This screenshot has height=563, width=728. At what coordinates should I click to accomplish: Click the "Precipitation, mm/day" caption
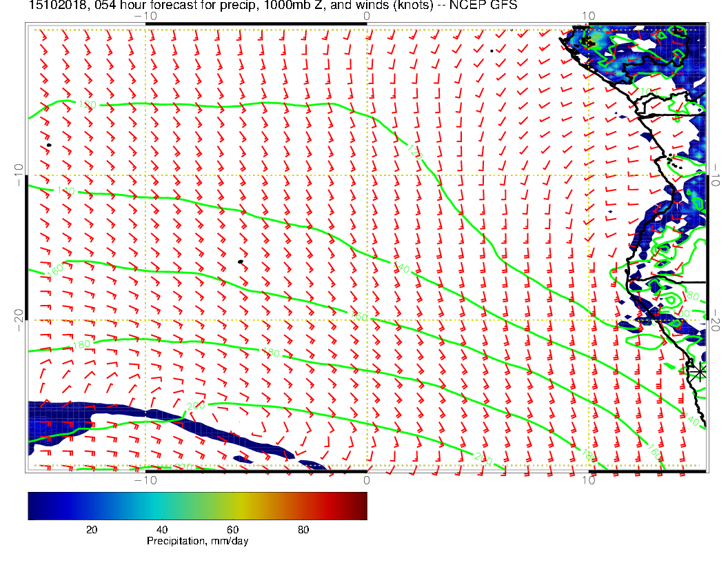[197, 542]
